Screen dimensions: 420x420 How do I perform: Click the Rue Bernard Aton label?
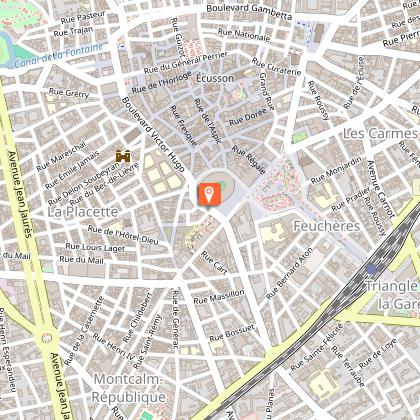click(x=290, y=273)
